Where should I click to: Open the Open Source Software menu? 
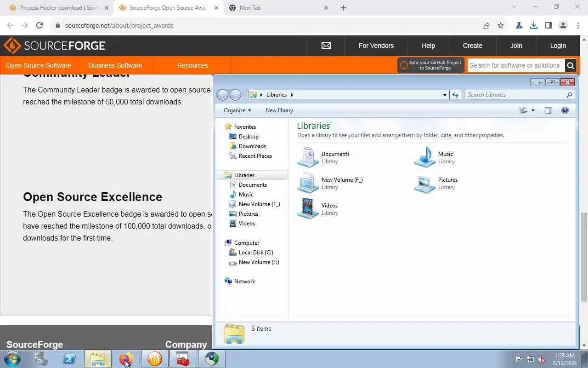(x=39, y=65)
